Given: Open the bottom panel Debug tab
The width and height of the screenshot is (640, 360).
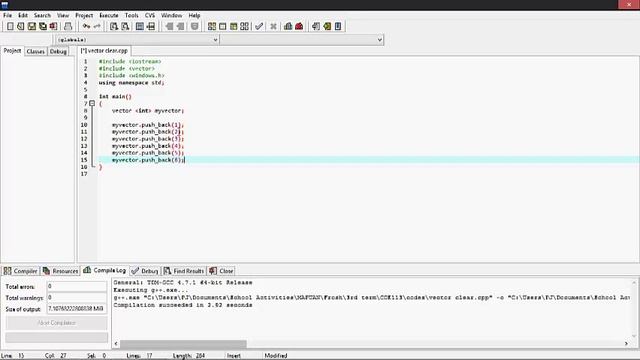Looking at the screenshot, I should tap(145, 271).
